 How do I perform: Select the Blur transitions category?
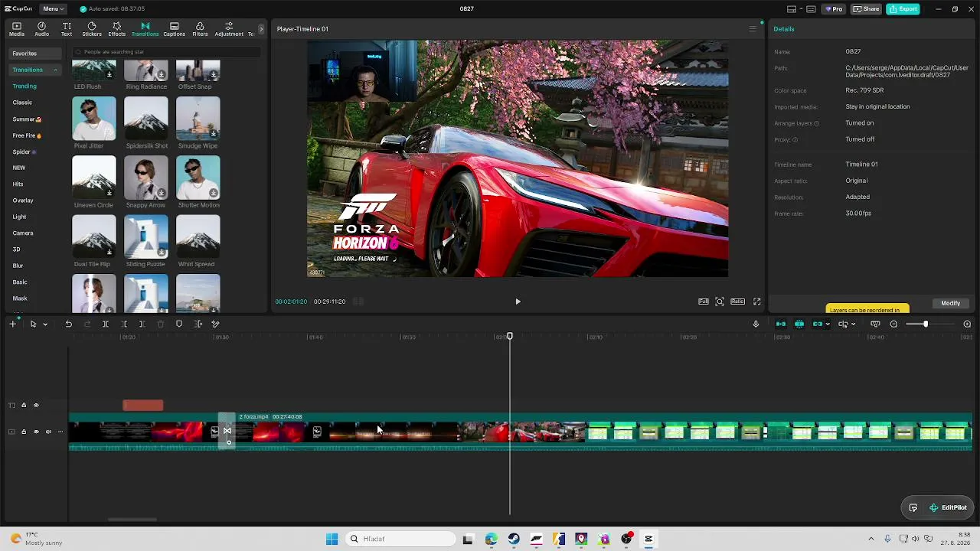click(18, 266)
